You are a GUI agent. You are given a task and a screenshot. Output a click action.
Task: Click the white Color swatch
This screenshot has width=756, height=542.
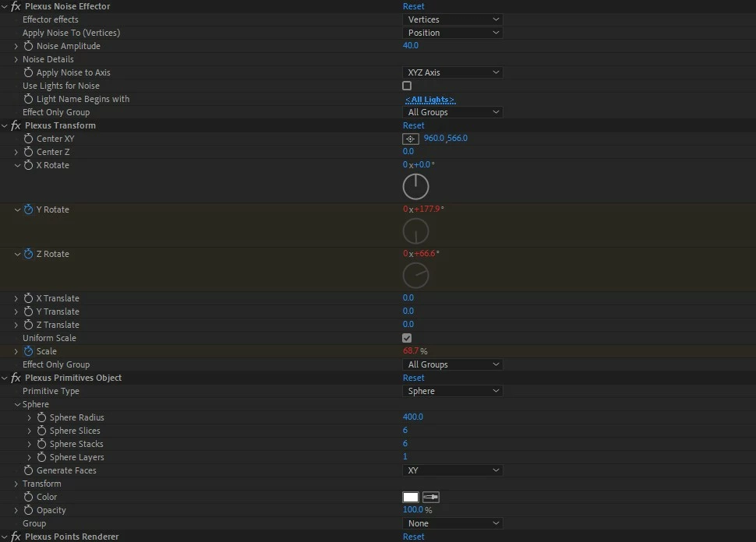[411, 497]
